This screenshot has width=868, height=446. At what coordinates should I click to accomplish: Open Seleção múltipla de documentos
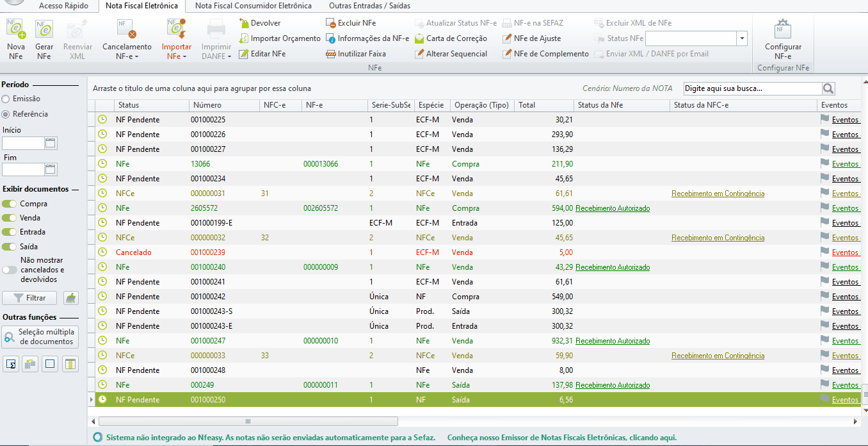40,336
